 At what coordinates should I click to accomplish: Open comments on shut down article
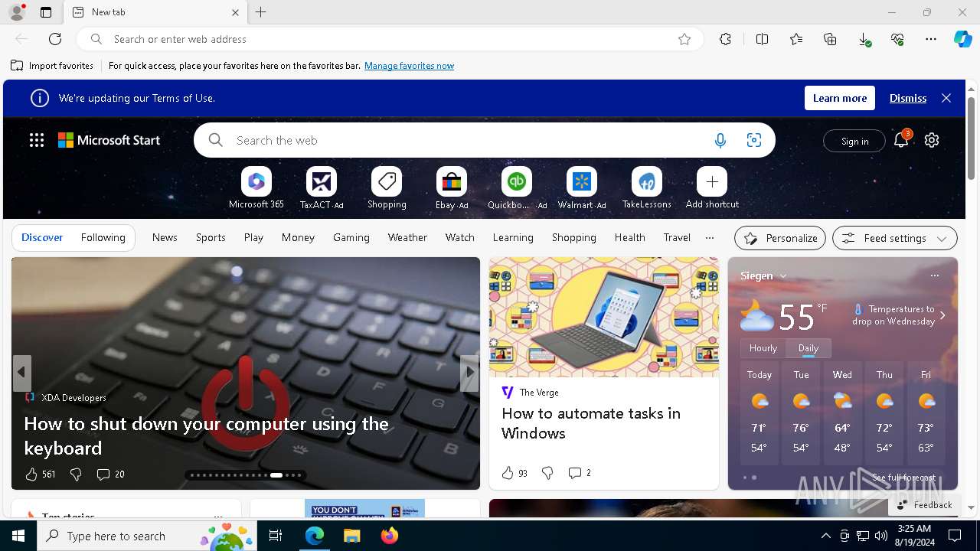point(111,474)
